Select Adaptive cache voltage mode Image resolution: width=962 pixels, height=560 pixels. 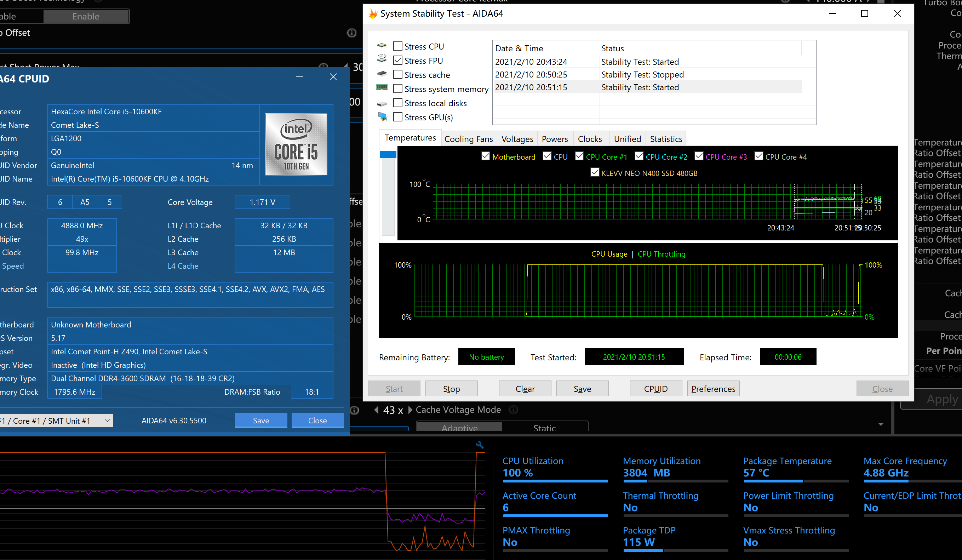point(460,427)
